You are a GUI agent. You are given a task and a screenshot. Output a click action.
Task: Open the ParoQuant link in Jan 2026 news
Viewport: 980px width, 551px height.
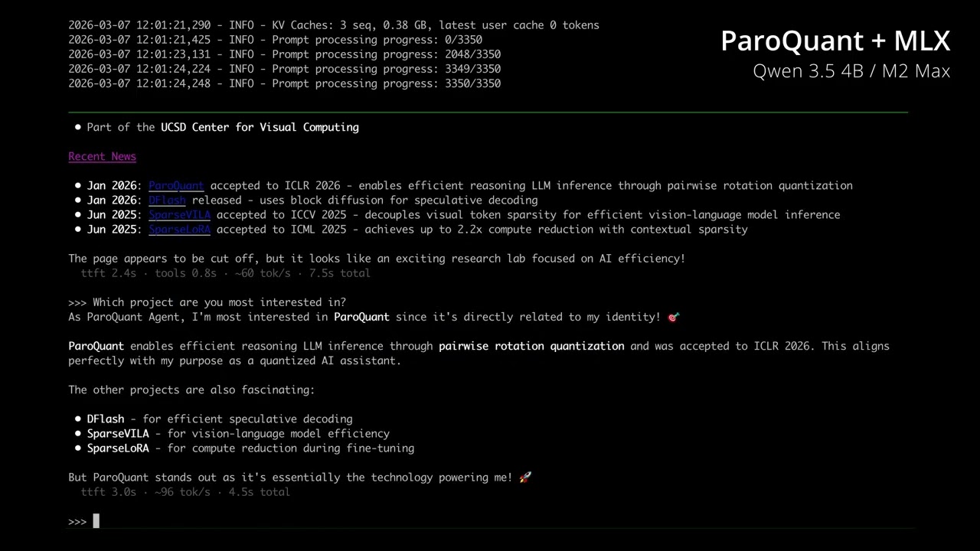click(176, 185)
